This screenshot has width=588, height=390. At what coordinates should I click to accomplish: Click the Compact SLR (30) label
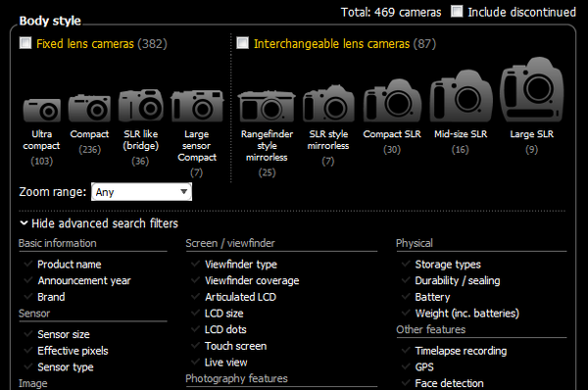[392, 142]
